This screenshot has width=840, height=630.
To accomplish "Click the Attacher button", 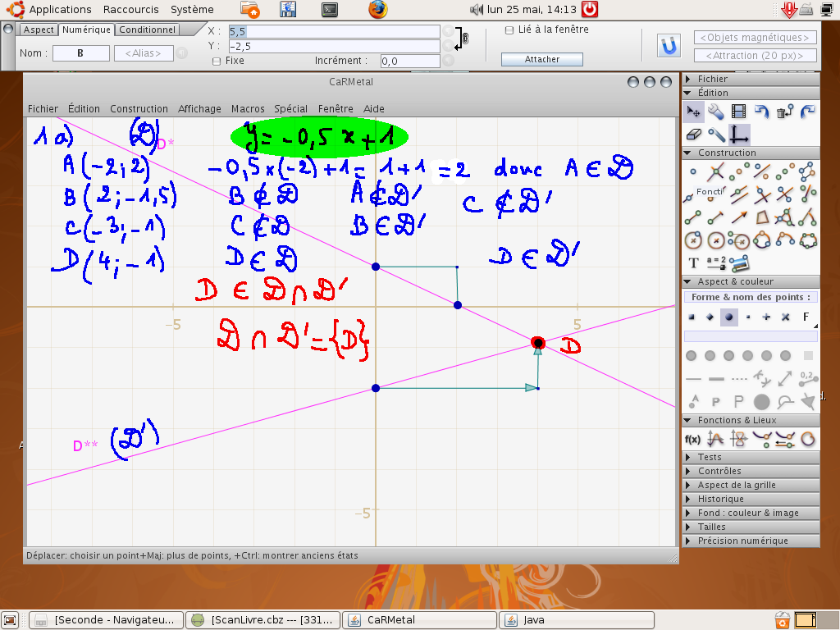I will 542,59.
